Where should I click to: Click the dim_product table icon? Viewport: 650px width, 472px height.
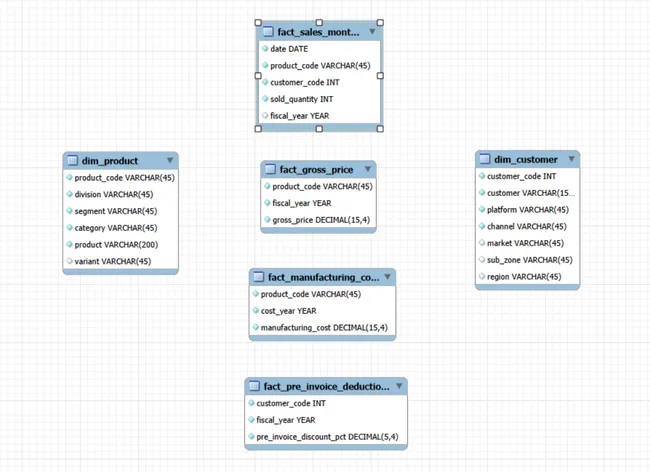[x=73, y=160]
